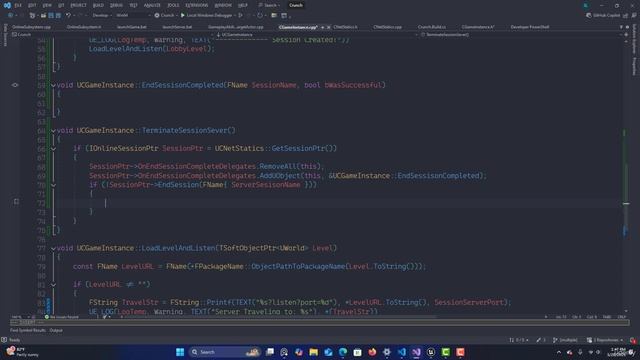
Task: Collapse the TerminateSessionSever function
Action: click(53, 131)
